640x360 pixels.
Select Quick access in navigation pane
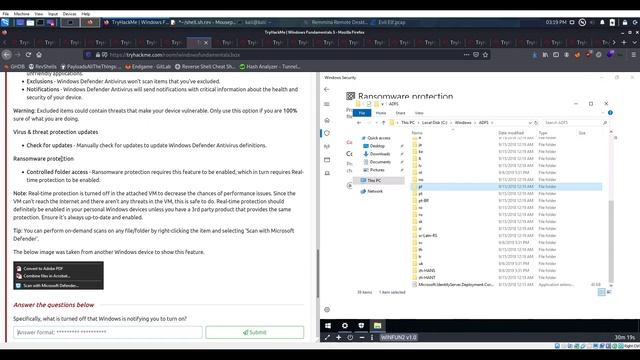[376, 138]
